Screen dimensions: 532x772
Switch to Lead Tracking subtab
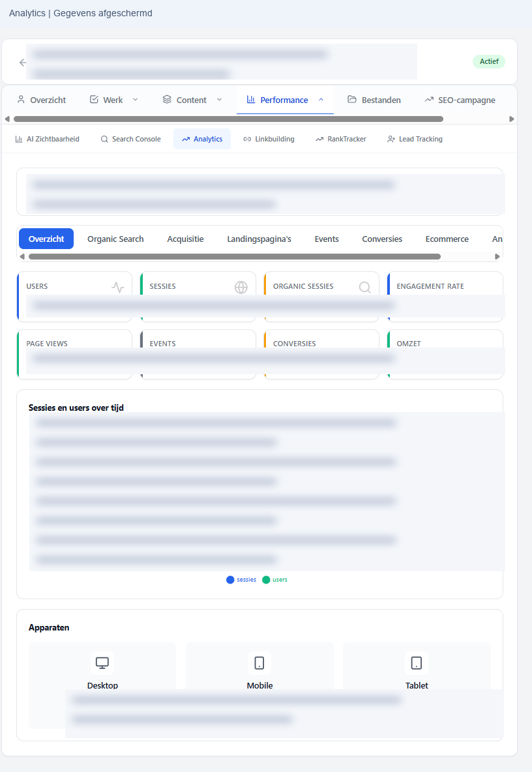(x=415, y=140)
